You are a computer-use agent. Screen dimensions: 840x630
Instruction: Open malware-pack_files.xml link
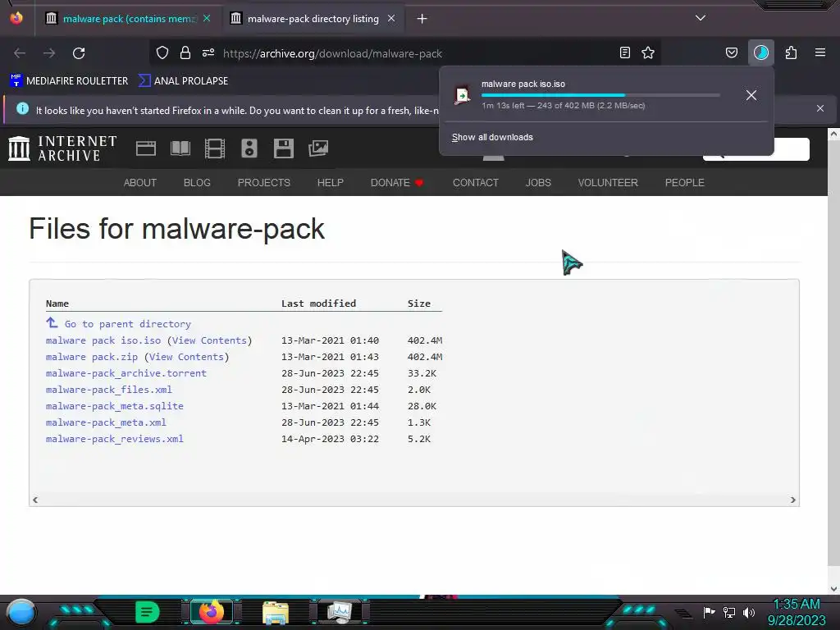[x=109, y=390]
